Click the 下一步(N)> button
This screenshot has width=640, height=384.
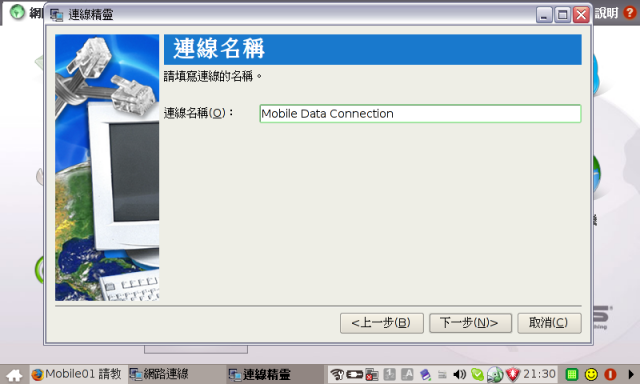470,323
